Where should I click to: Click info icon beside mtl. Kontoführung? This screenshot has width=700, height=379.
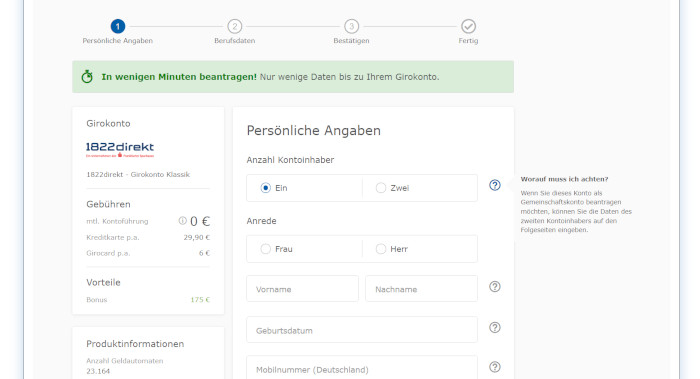[x=182, y=221]
